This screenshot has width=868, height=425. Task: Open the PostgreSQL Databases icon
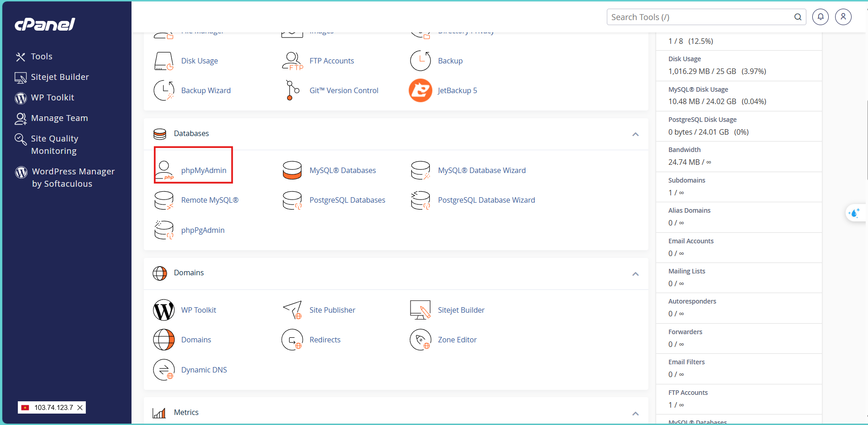click(x=292, y=200)
